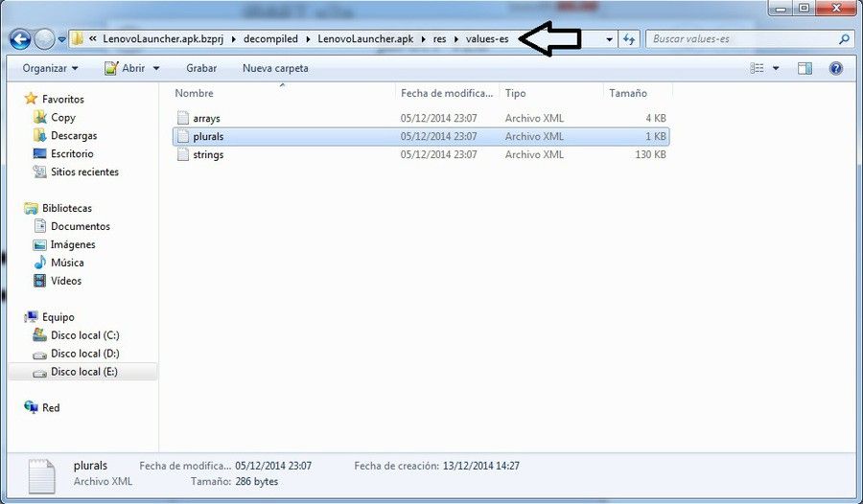Click the Vídeos film icon
Image resolution: width=863 pixels, height=504 pixels.
tap(39, 281)
